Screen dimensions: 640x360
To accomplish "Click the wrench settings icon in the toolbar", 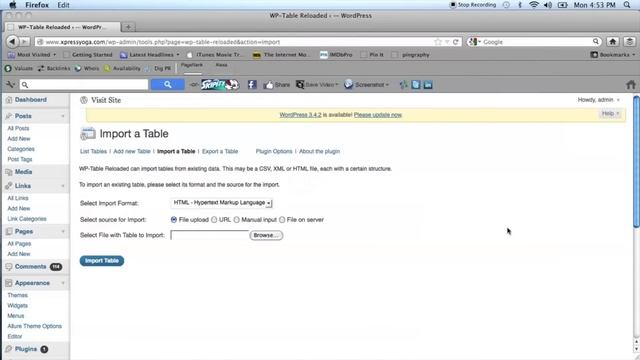I will click(10, 84).
